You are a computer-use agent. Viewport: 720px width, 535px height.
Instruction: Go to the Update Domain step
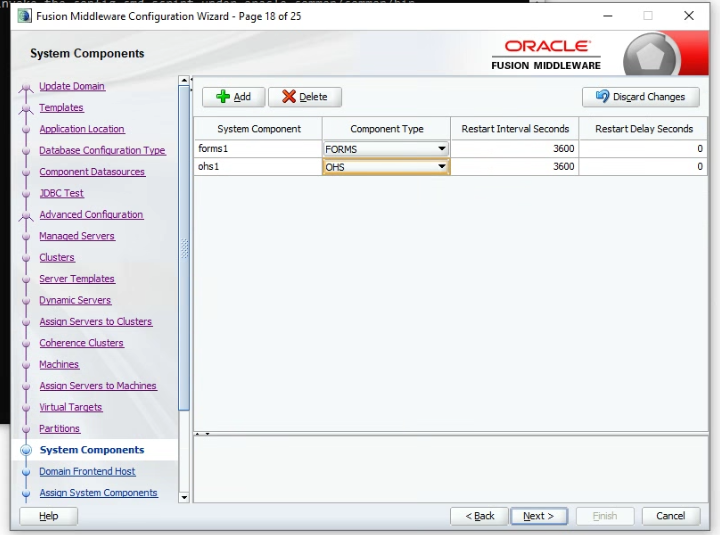point(72,86)
